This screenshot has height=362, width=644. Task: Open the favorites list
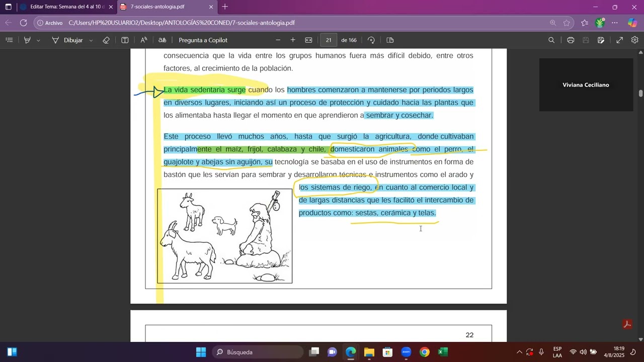tap(584, 23)
